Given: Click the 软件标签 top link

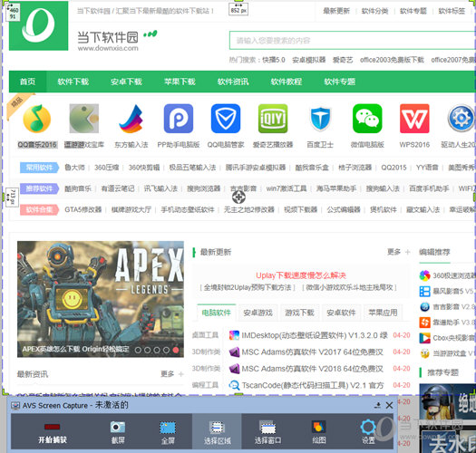Looking at the screenshot, I should 452,11.
